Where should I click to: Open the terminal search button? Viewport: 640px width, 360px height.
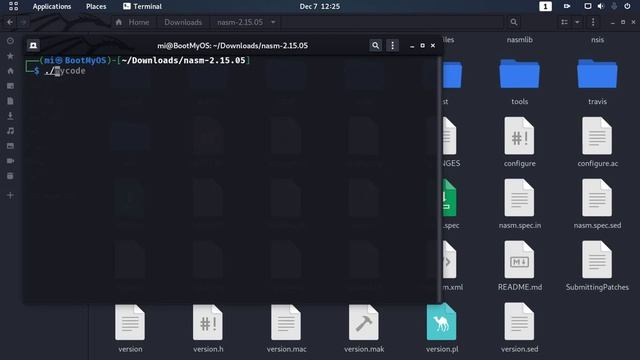375,45
